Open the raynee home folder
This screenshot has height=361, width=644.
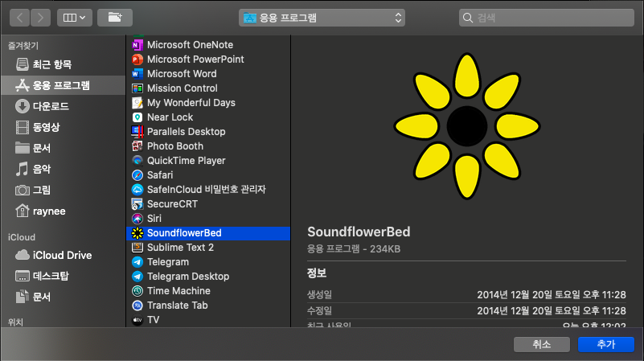pyautogui.click(x=64, y=211)
